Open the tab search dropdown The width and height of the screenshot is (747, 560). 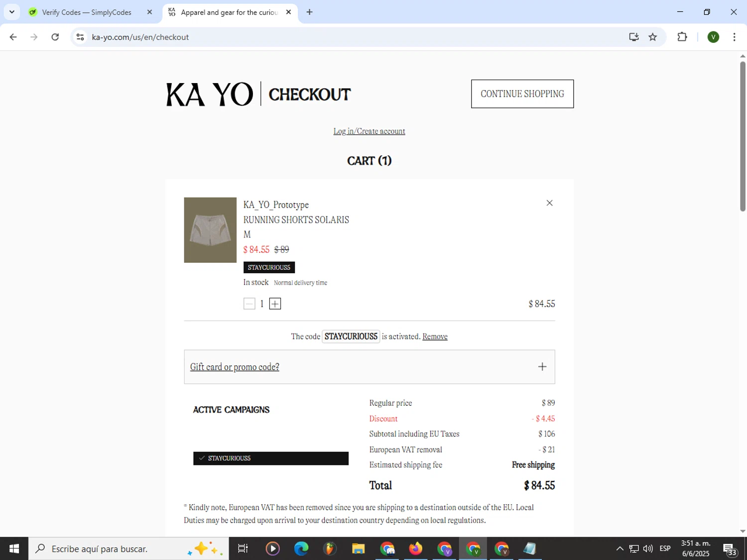(12, 12)
